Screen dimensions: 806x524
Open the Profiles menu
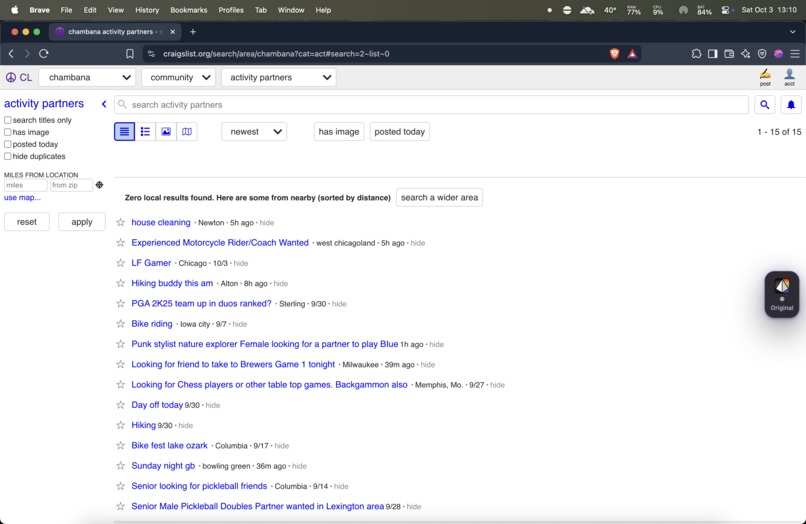(x=231, y=10)
